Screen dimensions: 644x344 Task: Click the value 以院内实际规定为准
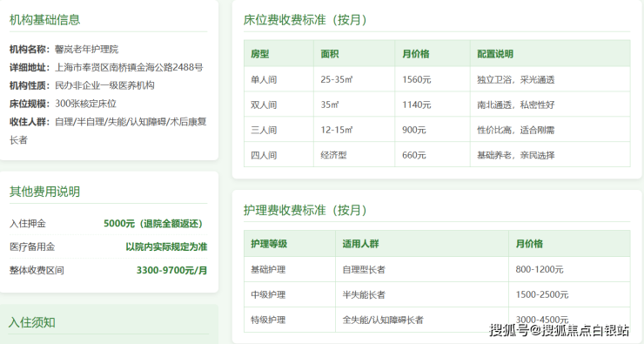[x=166, y=247]
